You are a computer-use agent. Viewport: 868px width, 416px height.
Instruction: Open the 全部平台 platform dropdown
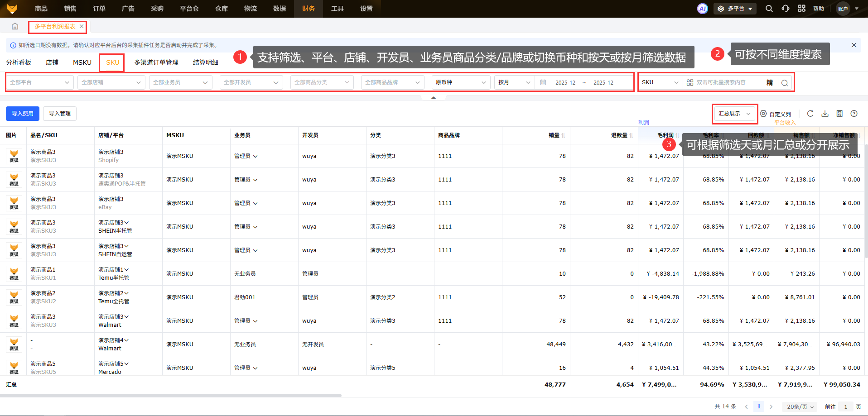[x=39, y=82]
